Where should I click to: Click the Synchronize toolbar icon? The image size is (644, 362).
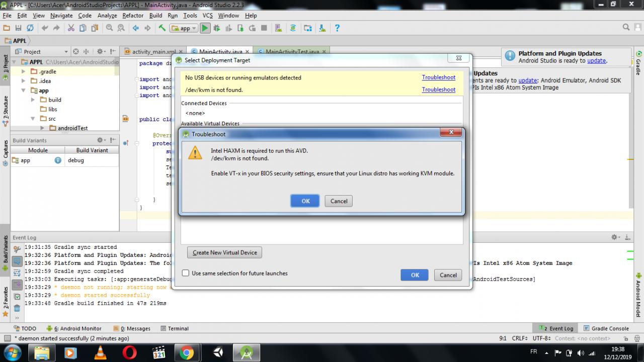click(30, 28)
